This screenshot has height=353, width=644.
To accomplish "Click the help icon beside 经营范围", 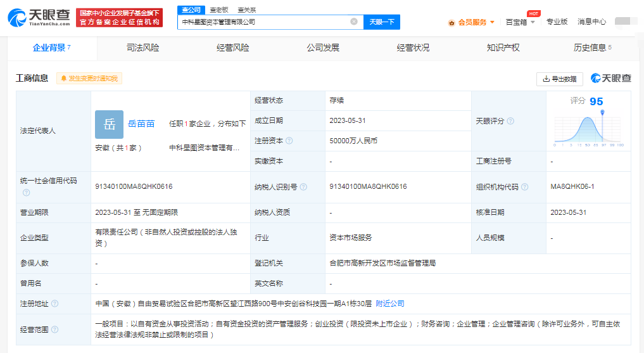I will [54, 330].
